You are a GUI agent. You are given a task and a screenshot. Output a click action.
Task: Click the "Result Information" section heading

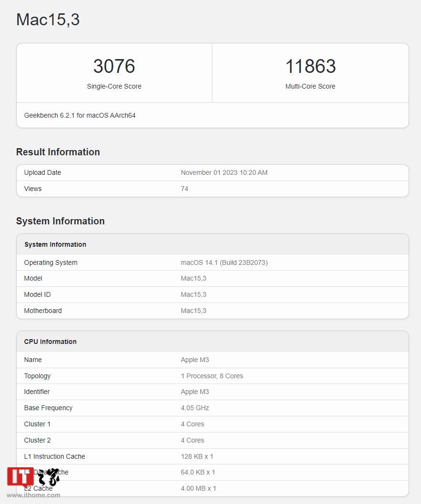click(x=58, y=152)
